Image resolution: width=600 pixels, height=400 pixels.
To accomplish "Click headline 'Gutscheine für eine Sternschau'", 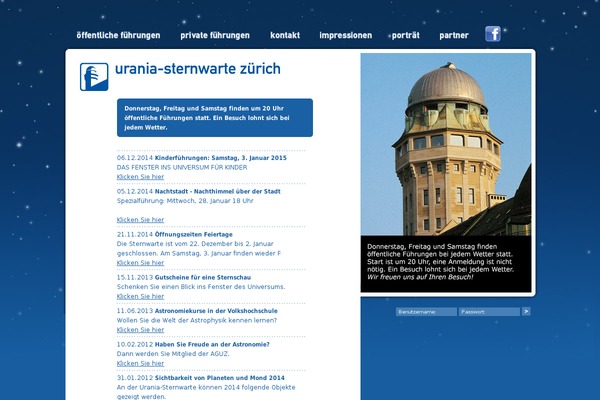I will pos(203,277).
